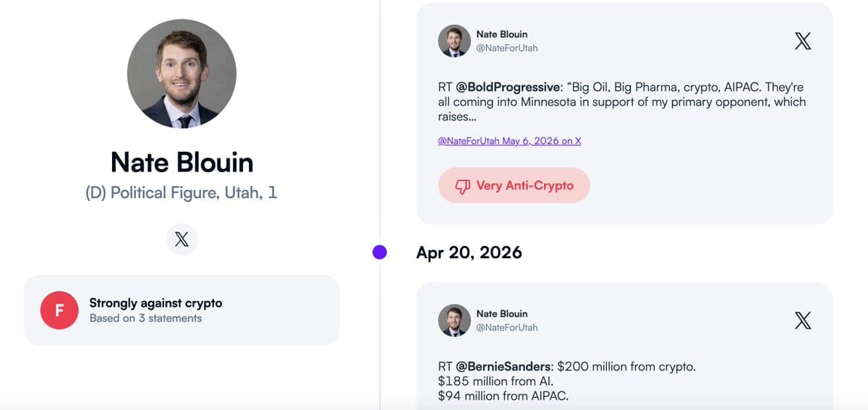
Task: Open @NateForUtah May 6, 2026 link
Action: [509, 141]
